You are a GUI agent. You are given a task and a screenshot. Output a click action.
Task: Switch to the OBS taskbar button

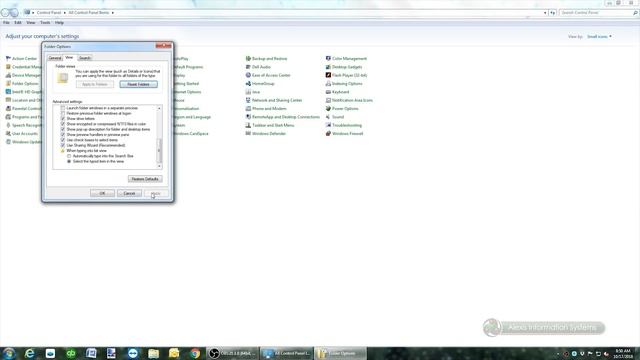coord(233,353)
